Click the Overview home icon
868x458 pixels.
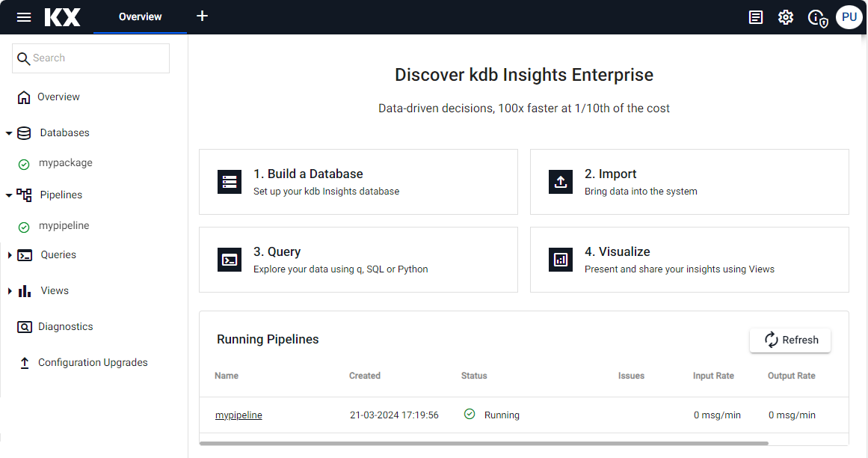[24, 97]
